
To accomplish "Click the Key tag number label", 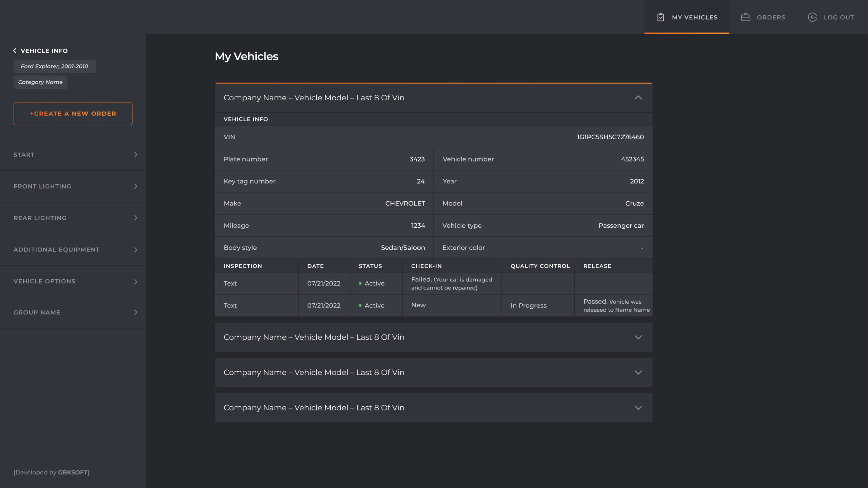I will (250, 181).
